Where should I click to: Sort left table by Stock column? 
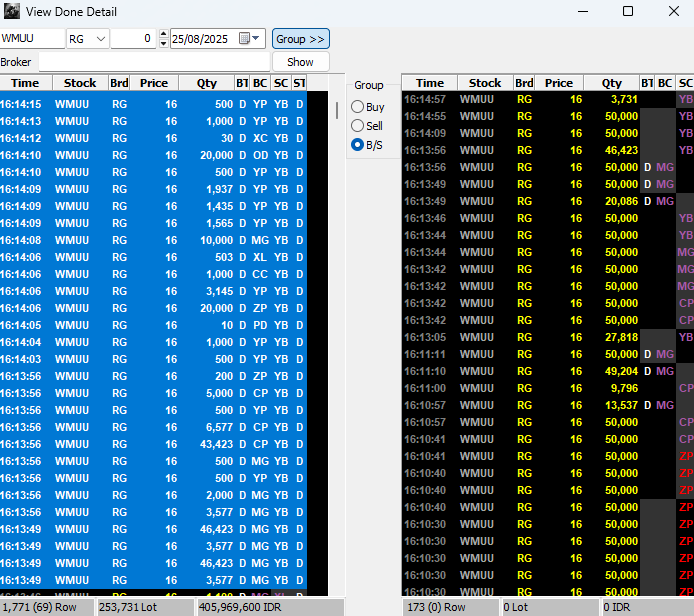pyautogui.click(x=80, y=83)
